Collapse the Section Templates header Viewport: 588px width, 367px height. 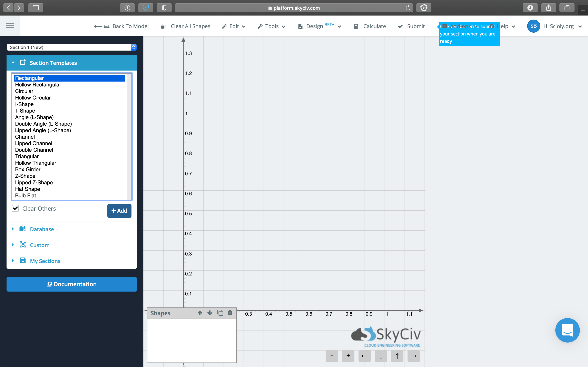[53, 63]
